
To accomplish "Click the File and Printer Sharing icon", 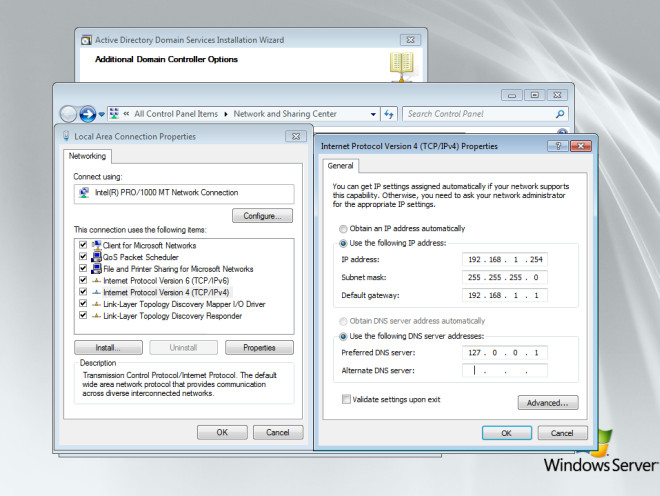I will (x=96, y=268).
